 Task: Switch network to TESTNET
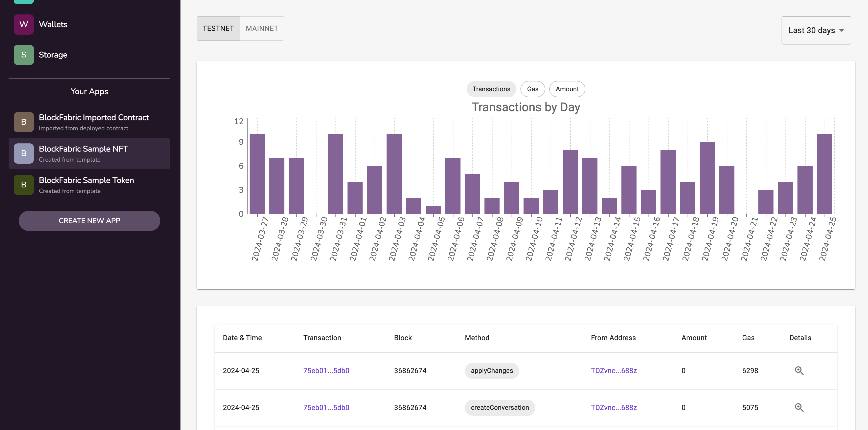[x=218, y=28]
